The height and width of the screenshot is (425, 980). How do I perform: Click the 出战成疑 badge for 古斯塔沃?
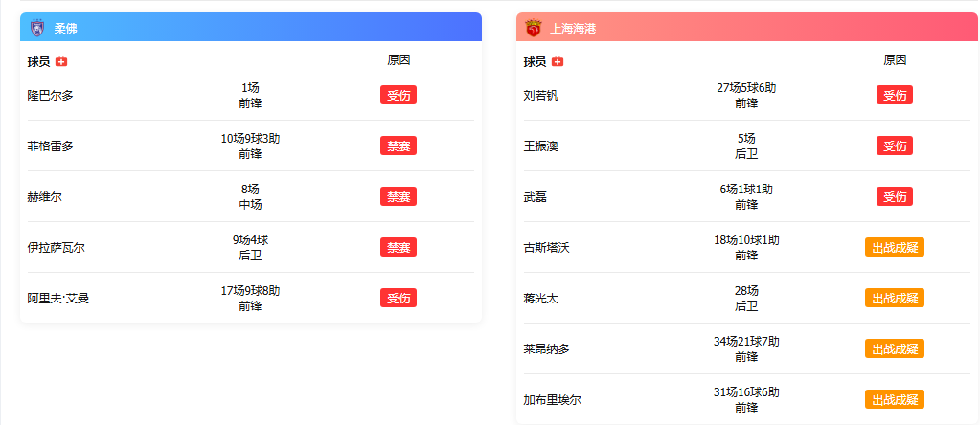[895, 247]
